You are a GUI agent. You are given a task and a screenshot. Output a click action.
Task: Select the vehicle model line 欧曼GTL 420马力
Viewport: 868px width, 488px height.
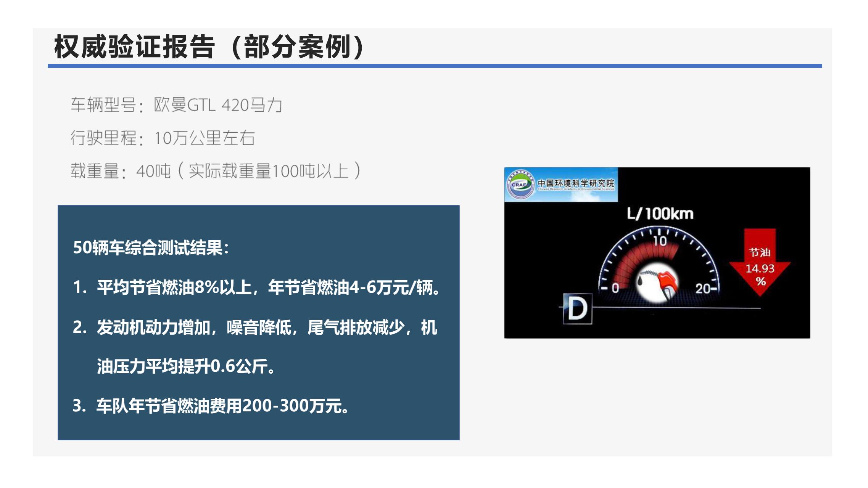click(176, 105)
